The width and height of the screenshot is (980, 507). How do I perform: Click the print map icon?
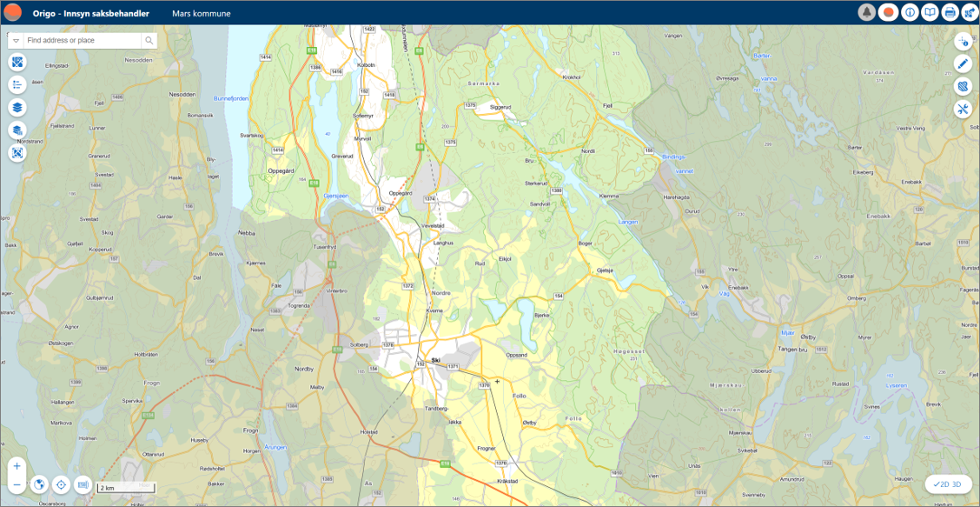950,12
